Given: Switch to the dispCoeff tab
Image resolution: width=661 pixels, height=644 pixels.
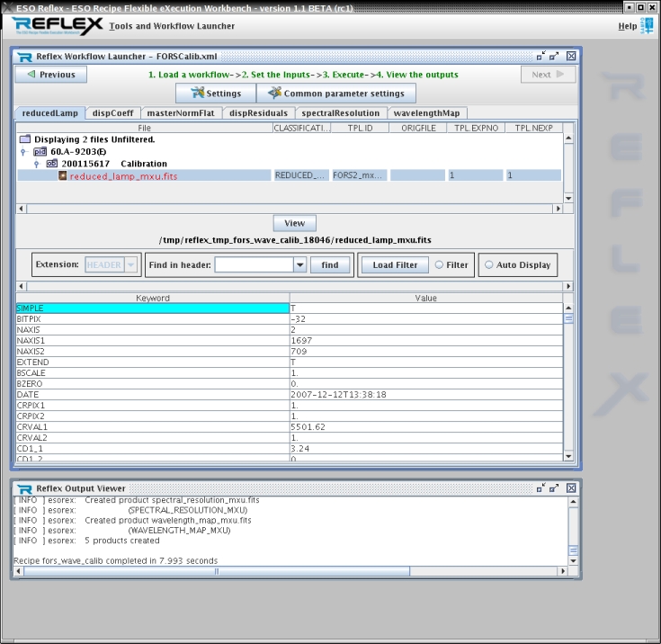Looking at the screenshot, I should click(113, 113).
